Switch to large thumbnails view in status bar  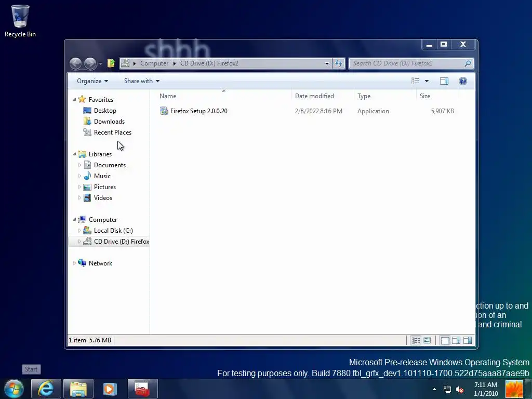tap(427, 340)
